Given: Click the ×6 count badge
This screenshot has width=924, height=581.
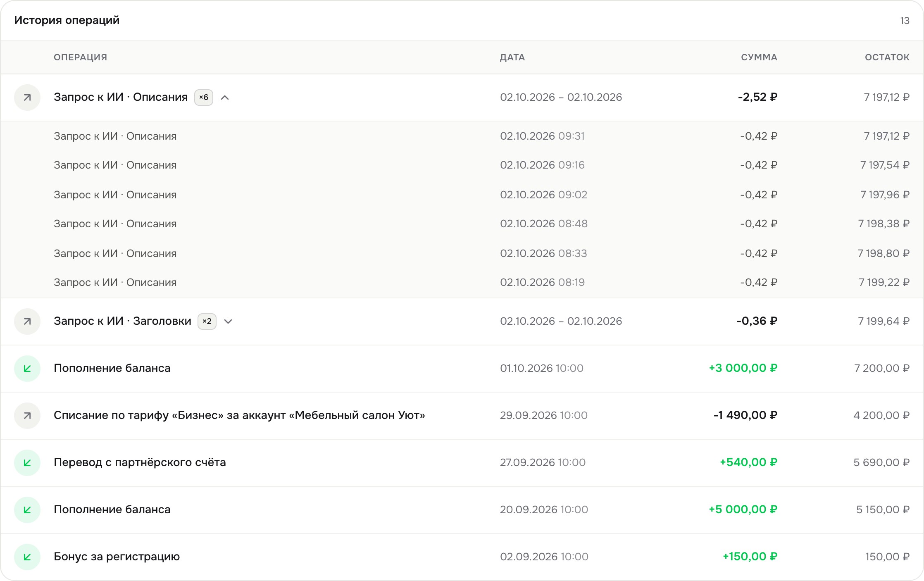Looking at the screenshot, I should 204,98.
